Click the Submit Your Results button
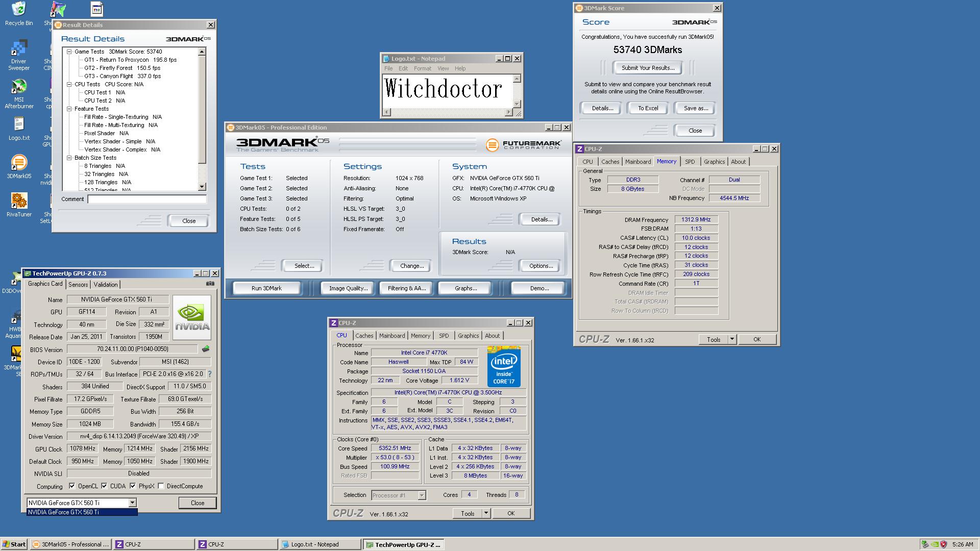This screenshot has height=551, width=980. pyautogui.click(x=648, y=68)
